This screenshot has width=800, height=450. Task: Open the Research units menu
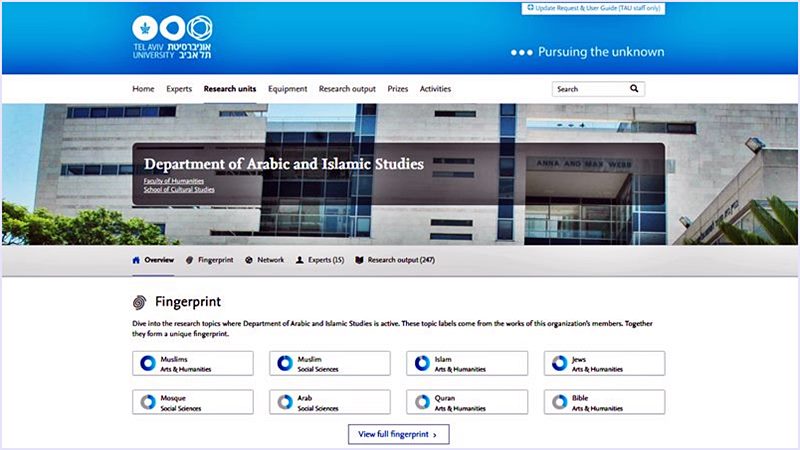pyautogui.click(x=229, y=89)
